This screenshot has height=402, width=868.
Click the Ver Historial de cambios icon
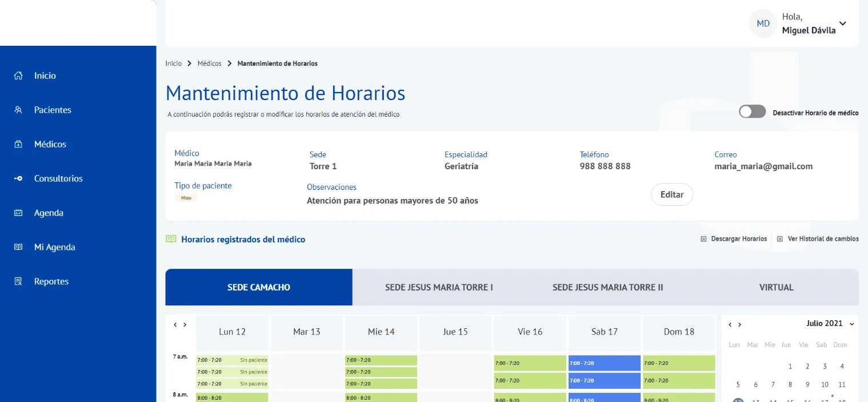pyautogui.click(x=779, y=238)
